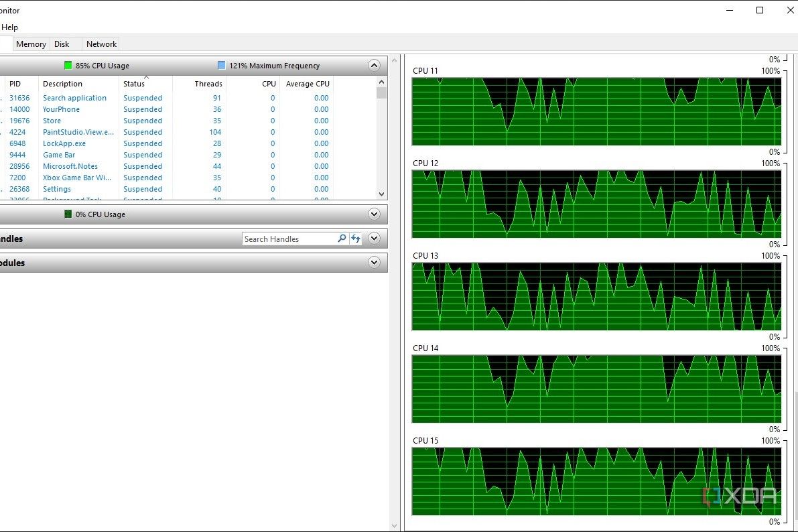Image resolution: width=798 pixels, height=532 pixels.
Task: Collapse the processes section with 85% CPU Usage
Action: 375,66
